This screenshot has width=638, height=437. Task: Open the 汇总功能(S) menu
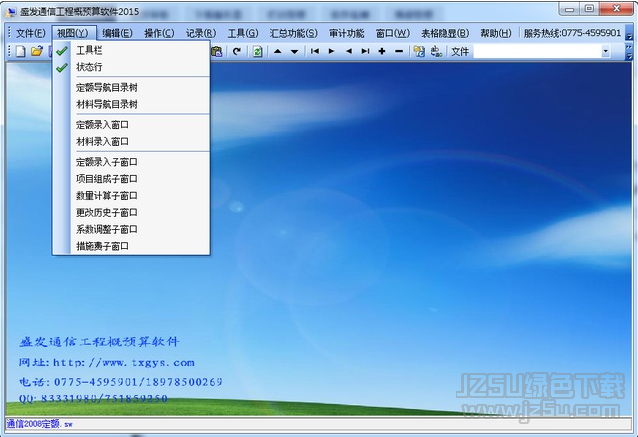(x=294, y=33)
